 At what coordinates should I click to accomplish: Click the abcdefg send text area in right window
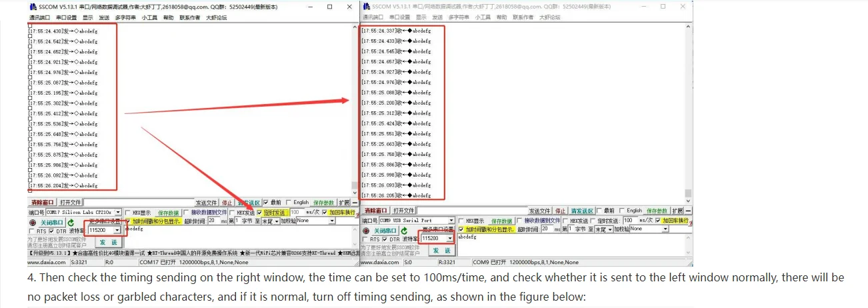tap(571, 245)
